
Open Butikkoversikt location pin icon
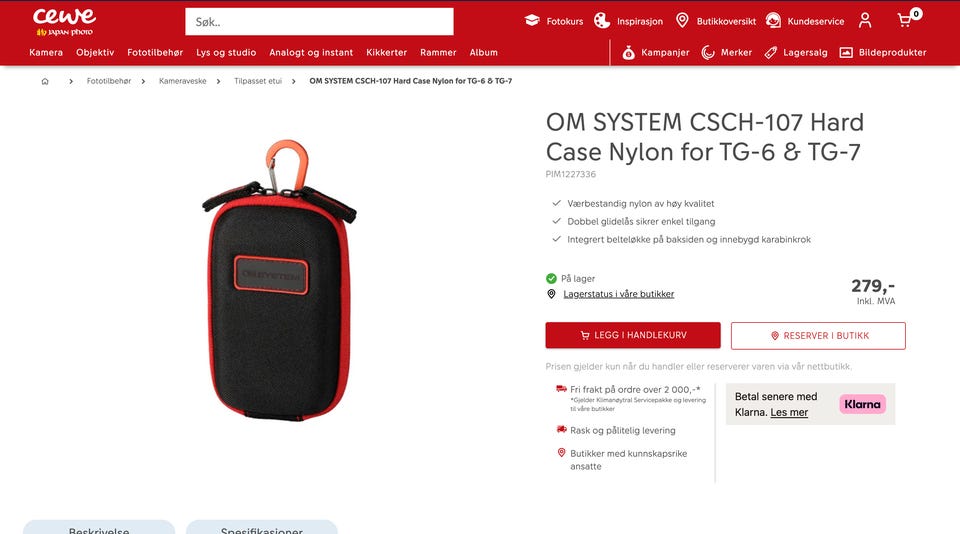pos(682,21)
